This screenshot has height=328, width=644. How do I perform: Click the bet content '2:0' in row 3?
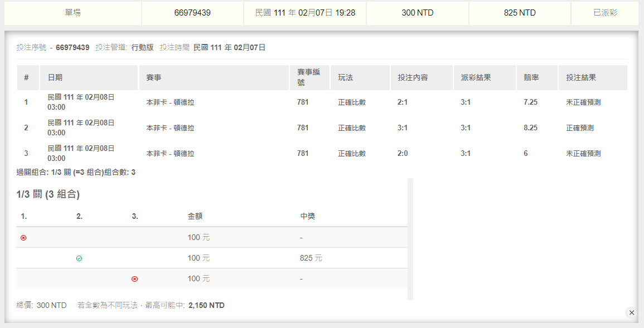click(x=403, y=153)
